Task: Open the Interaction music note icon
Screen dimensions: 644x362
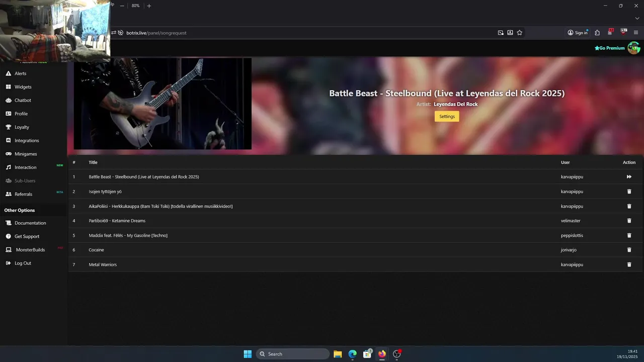Action: pyautogui.click(x=8, y=167)
